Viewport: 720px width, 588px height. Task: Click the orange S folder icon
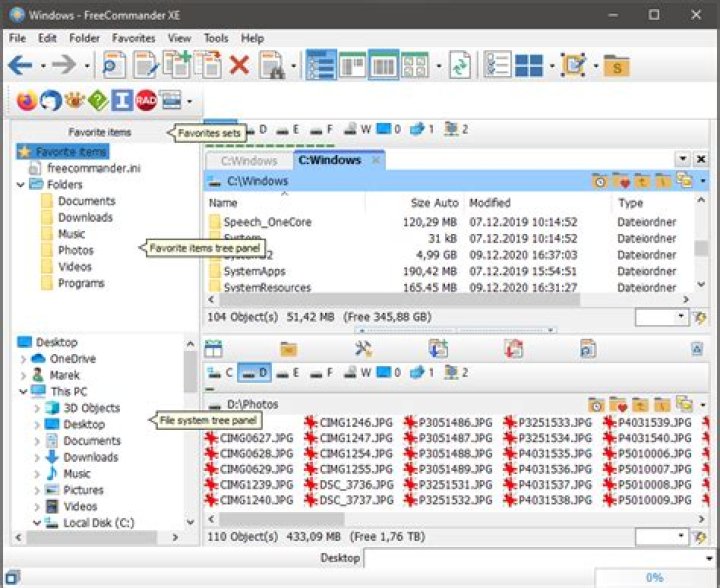(616, 66)
